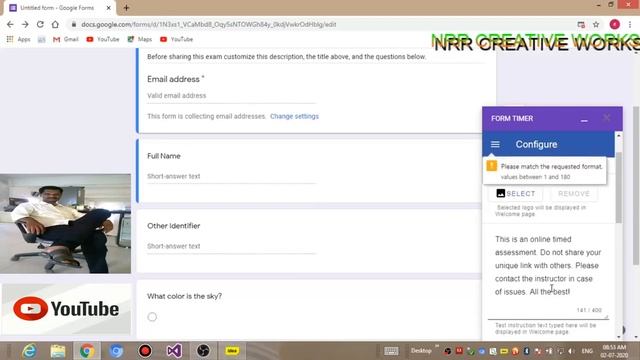Viewport: 640px width, 360px height.
Task: Click the red record app in taskbar
Action: pyautogui.click(x=145, y=351)
